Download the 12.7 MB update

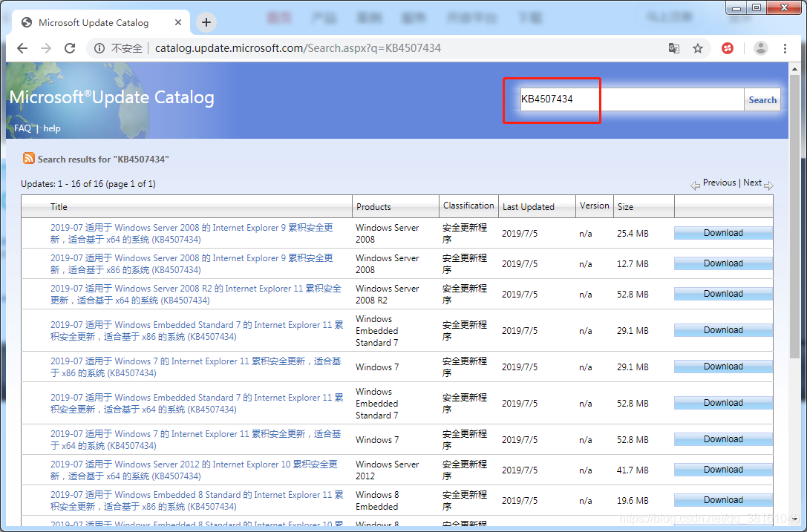(723, 263)
